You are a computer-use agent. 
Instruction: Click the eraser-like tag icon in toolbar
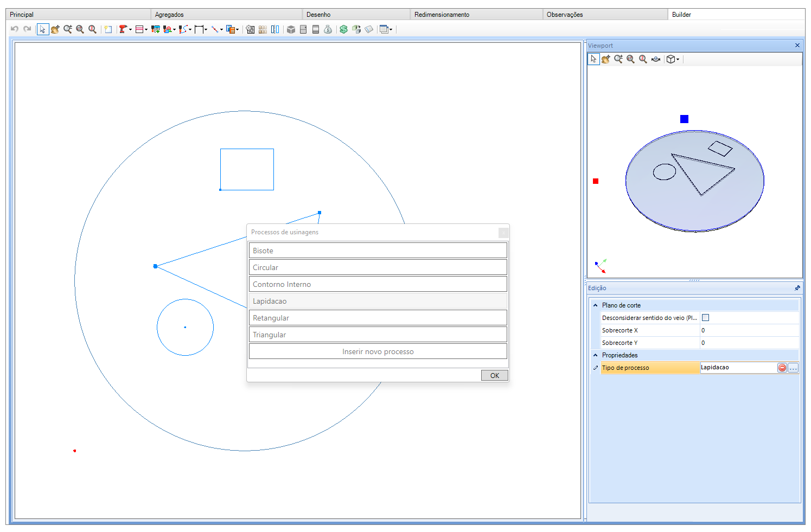click(369, 29)
